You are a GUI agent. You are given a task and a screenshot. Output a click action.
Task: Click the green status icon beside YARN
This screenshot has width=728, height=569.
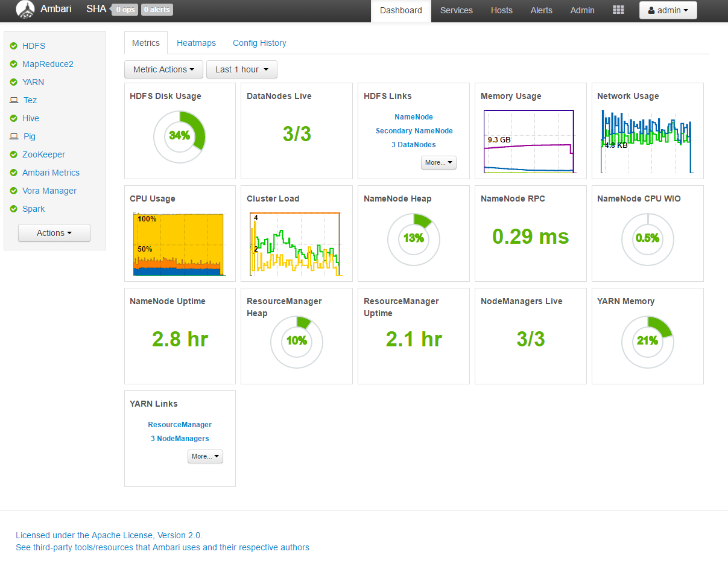pyautogui.click(x=13, y=82)
